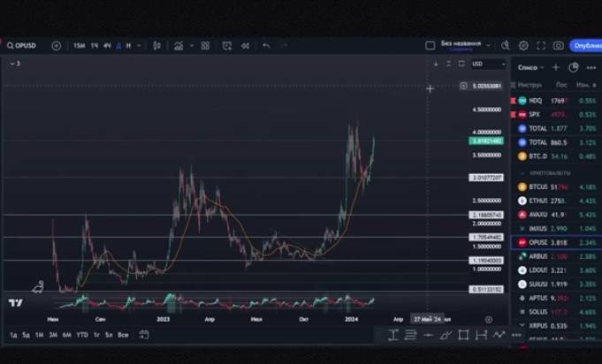Enter fullscreen mode with the fullscreen icon
Viewport: 602px width, 364px height.
coord(541,46)
